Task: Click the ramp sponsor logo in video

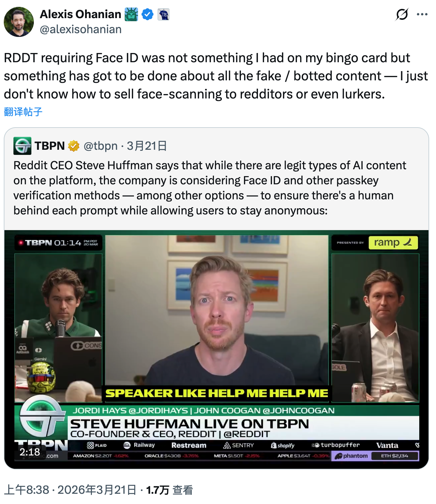Action: (393, 242)
